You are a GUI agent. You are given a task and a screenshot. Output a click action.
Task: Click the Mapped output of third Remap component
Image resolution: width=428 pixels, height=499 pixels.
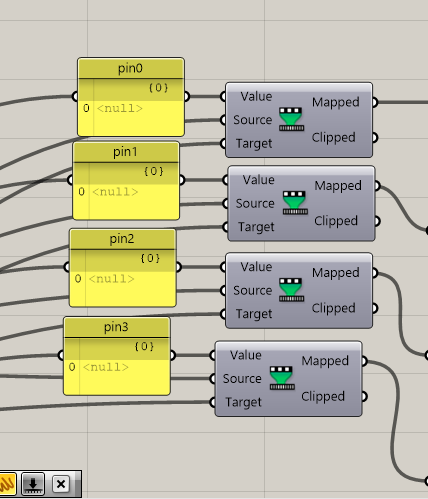(x=336, y=273)
